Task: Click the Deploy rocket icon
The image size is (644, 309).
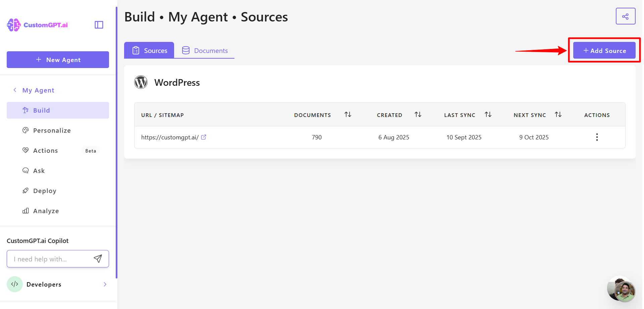Action: [x=25, y=190]
